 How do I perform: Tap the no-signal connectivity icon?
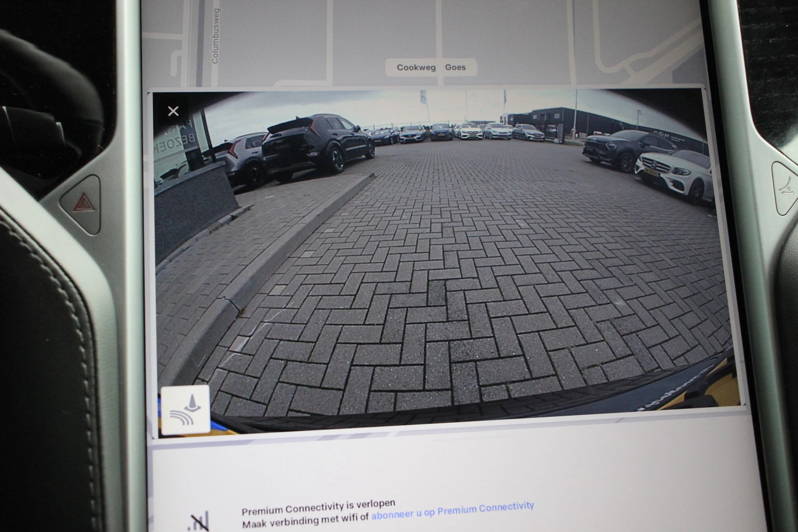tap(198, 522)
